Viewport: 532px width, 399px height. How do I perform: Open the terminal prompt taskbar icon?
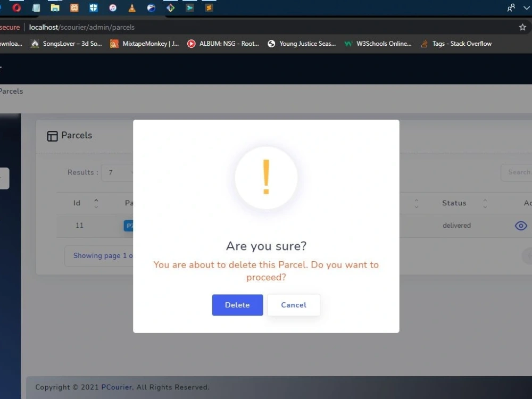pyautogui.click(x=190, y=7)
